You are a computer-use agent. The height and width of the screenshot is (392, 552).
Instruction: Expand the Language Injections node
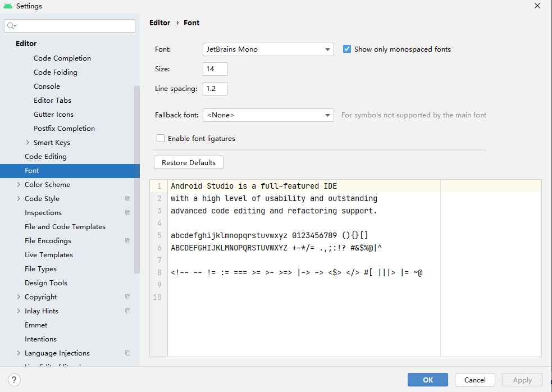click(19, 353)
